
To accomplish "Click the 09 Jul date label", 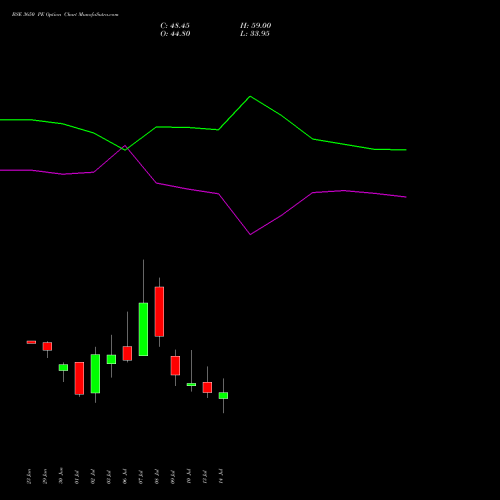I will tap(173, 476).
